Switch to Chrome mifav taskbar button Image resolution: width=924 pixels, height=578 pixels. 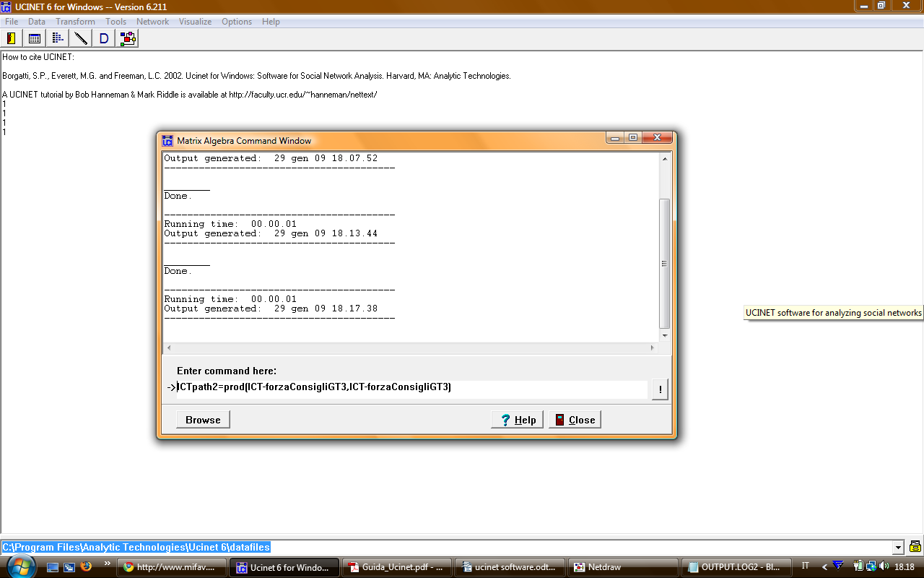pyautogui.click(x=172, y=567)
